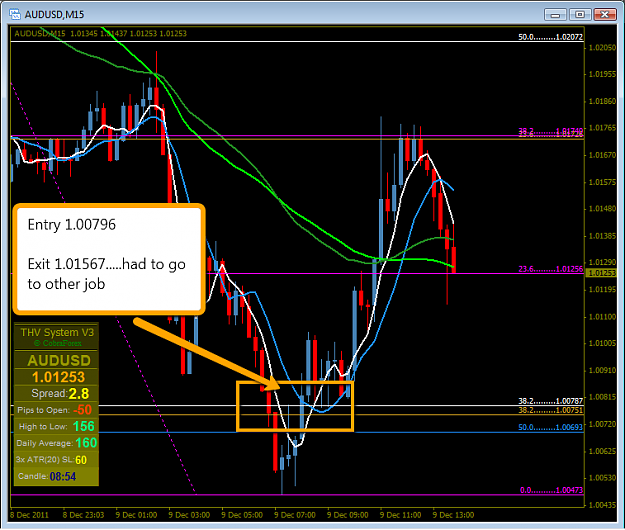625x530 pixels.
Task: Click the Entry 1.00796 note text
Action: point(72,225)
